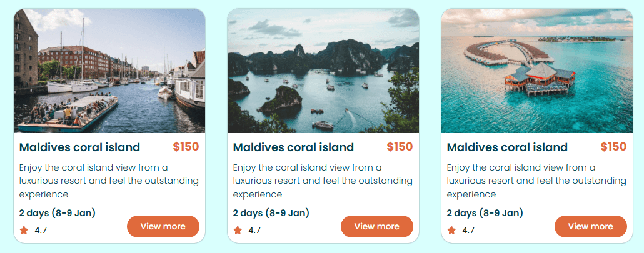Open View more on the canal boats card
The image size is (644, 253).
click(x=163, y=226)
